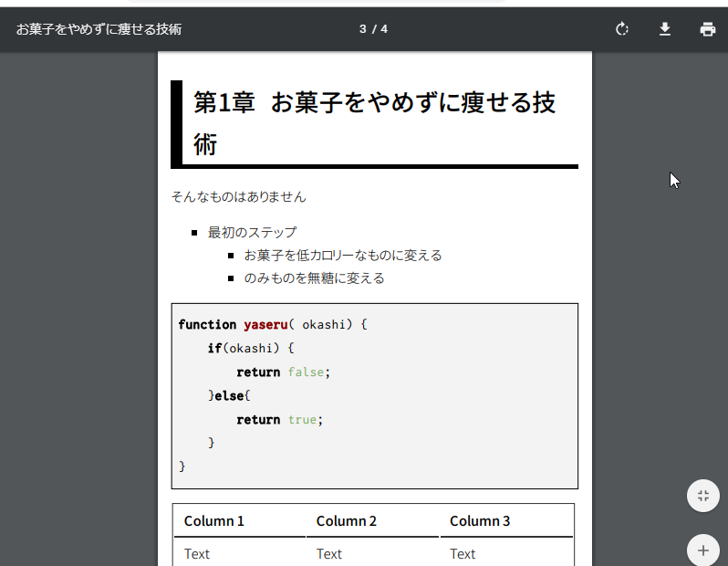Click the if(okashi) line in the code

251,348
